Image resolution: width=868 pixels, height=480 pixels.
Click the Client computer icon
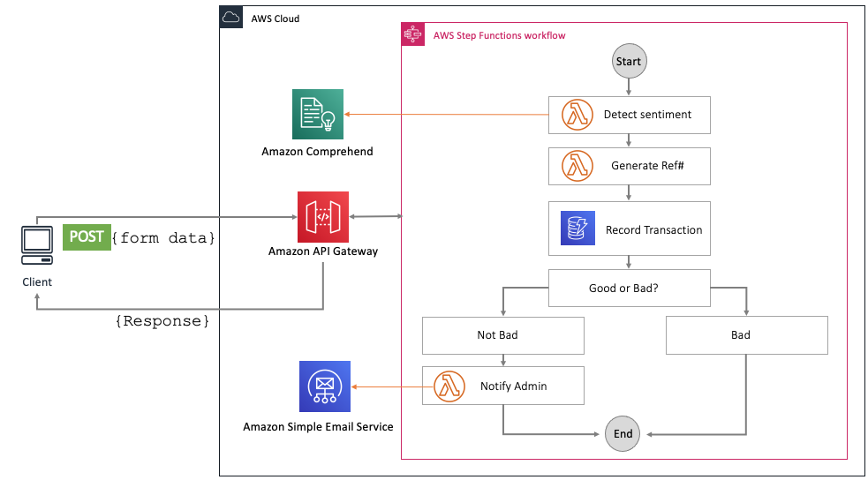coord(37,245)
